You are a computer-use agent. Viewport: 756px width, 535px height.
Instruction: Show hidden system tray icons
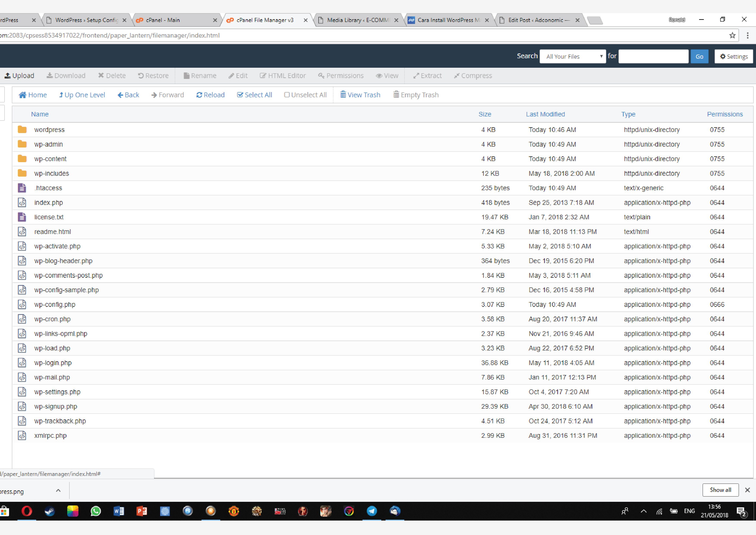643,511
